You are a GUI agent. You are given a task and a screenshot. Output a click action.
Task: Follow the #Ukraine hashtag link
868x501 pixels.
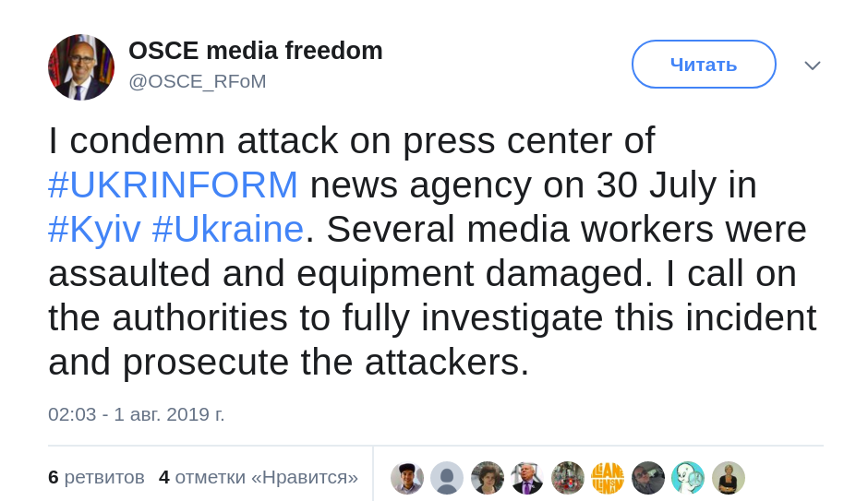pyautogui.click(x=228, y=229)
